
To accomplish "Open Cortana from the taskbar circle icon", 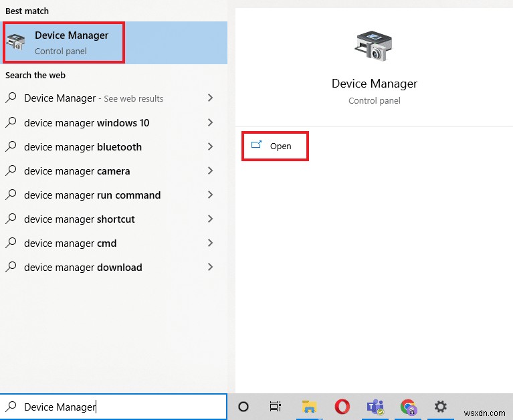I will click(243, 406).
